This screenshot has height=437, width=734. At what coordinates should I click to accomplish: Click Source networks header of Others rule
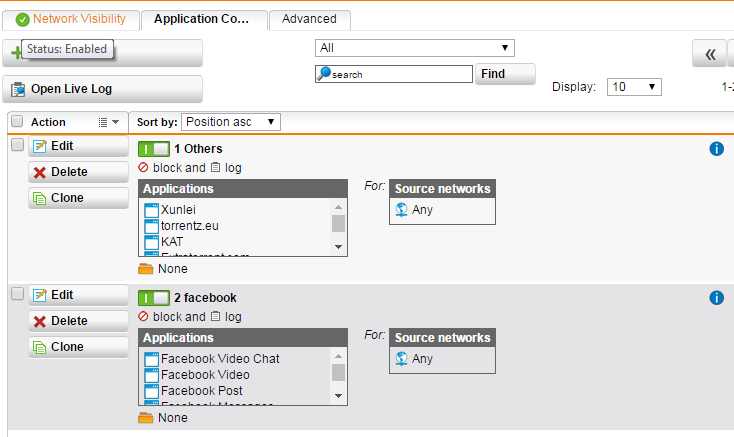(x=442, y=189)
